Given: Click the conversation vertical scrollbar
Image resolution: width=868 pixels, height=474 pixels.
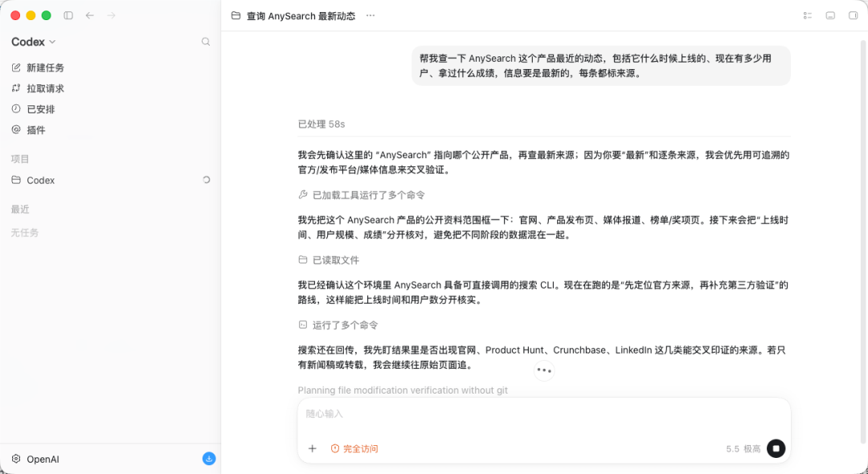Looking at the screenshot, I should (863, 241).
